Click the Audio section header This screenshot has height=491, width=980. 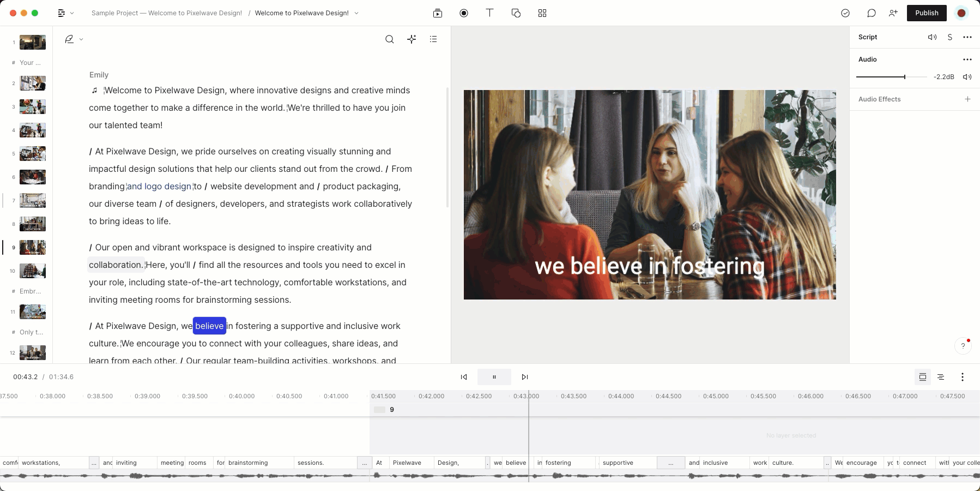point(868,59)
